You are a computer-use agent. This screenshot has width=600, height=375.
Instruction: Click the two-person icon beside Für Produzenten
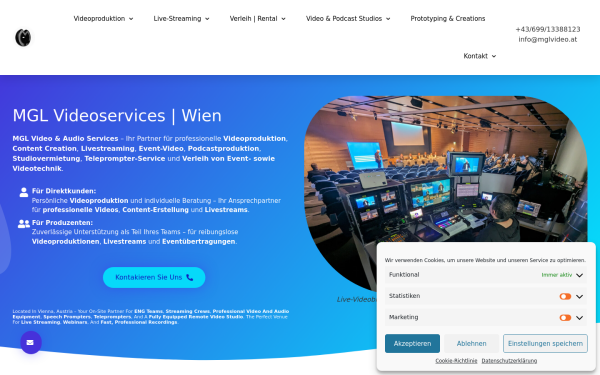click(24, 224)
